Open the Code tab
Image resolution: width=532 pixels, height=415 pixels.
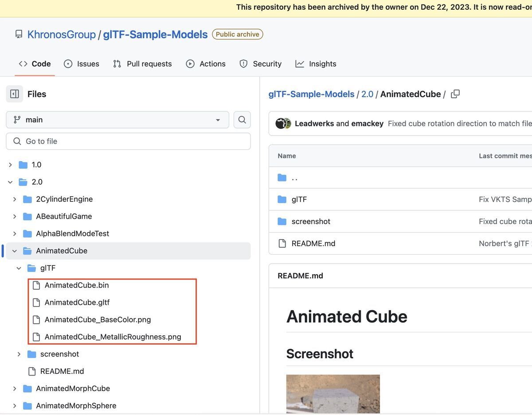pyautogui.click(x=35, y=64)
